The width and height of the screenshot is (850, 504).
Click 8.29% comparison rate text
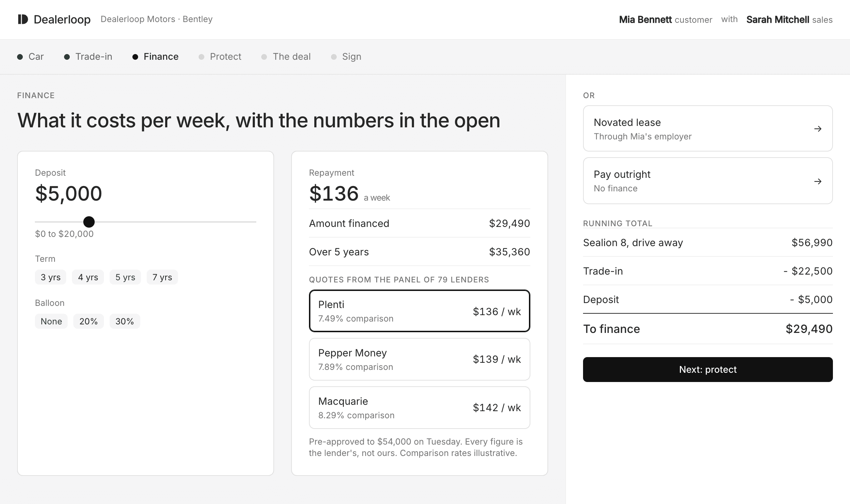356,415
